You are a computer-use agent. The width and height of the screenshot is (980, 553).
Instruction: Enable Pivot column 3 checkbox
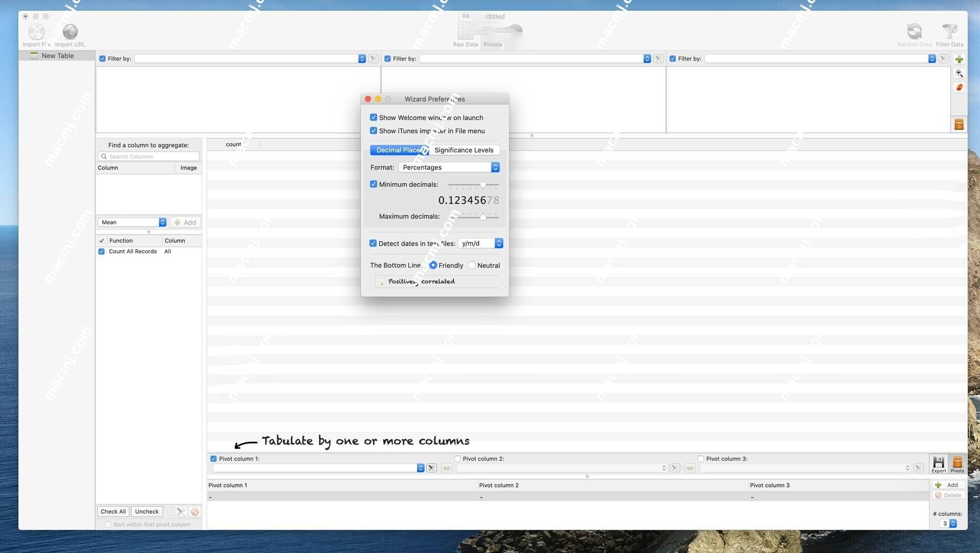(x=700, y=459)
